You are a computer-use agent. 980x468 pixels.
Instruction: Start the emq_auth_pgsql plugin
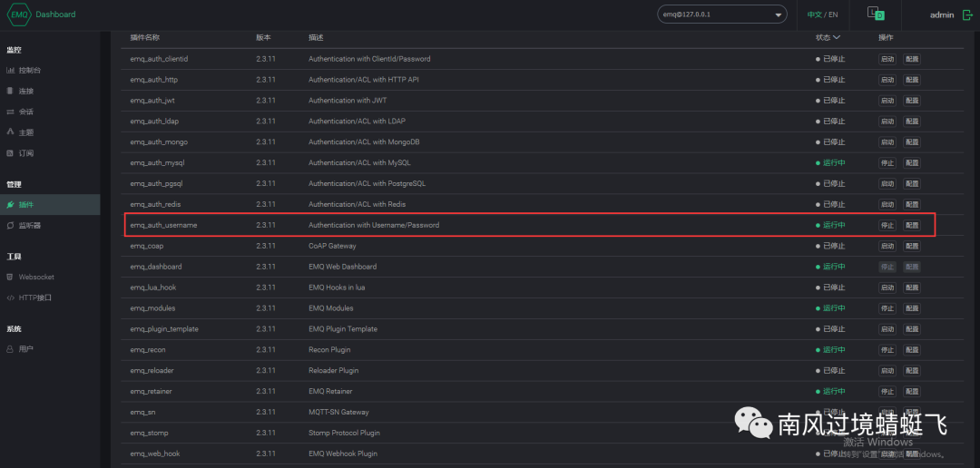(887, 184)
